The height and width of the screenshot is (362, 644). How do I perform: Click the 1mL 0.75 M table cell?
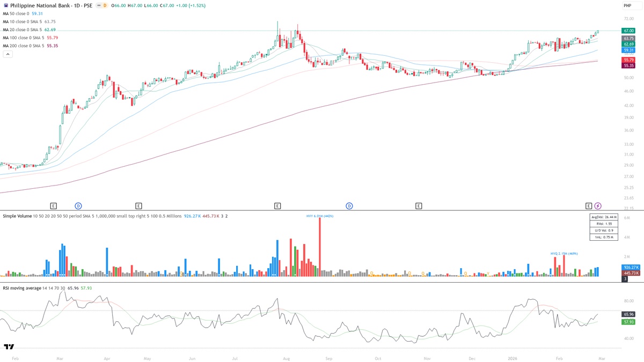click(x=604, y=237)
